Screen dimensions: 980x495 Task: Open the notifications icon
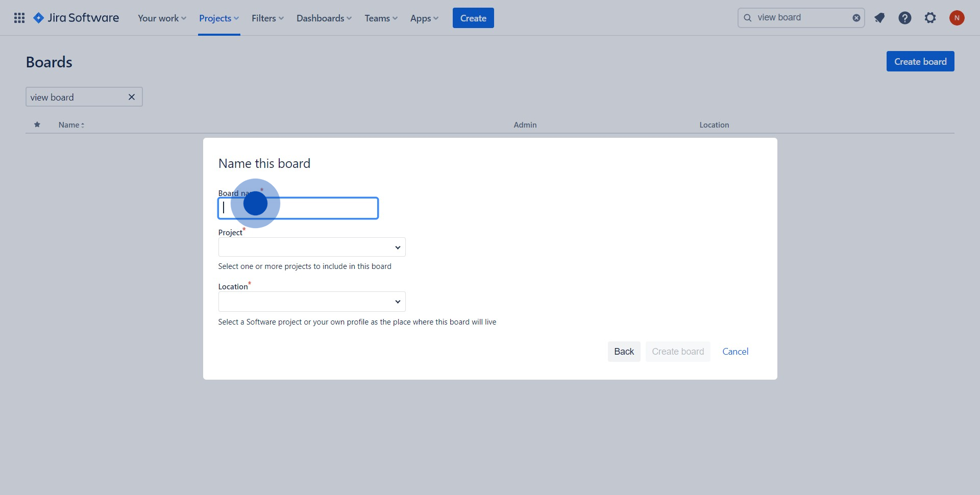[879, 18]
